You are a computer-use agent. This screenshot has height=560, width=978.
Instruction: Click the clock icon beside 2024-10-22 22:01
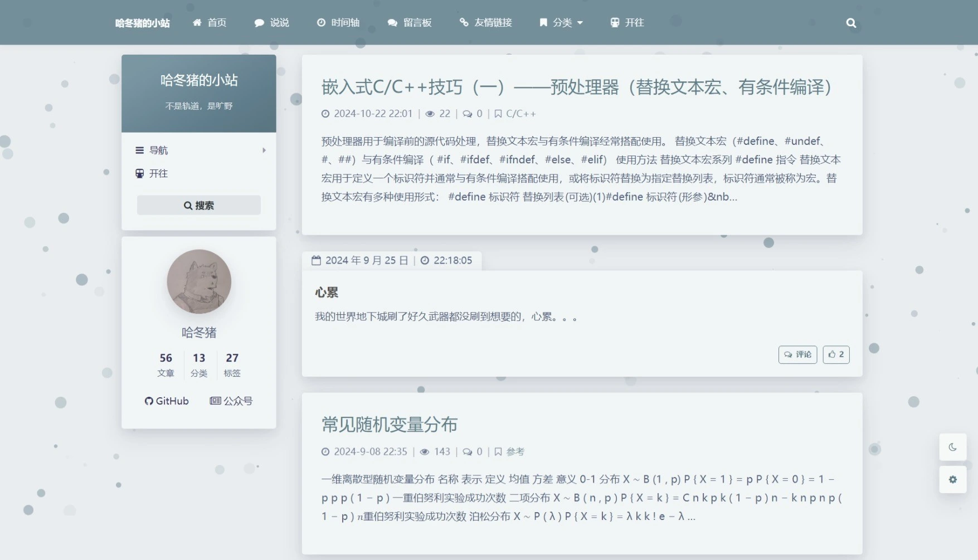point(325,114)
